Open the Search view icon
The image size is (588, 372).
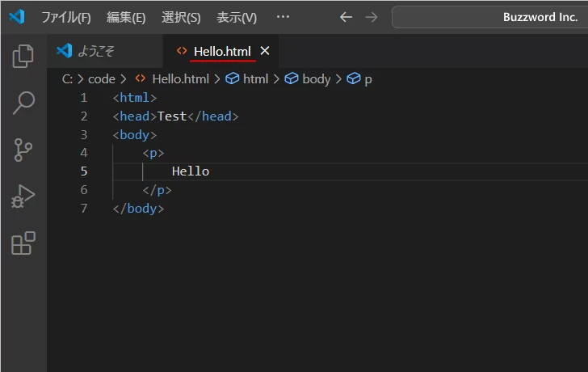pos(23,103)
